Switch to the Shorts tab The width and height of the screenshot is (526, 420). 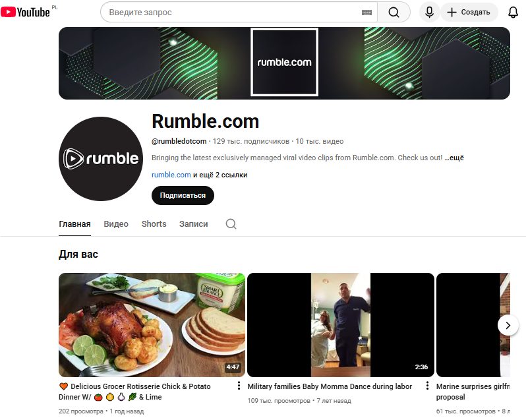pyautogui.click(x=154, y=224)
